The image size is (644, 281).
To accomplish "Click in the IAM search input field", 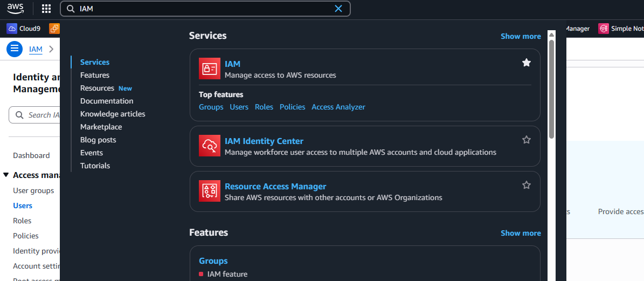I will pos(205,9).
